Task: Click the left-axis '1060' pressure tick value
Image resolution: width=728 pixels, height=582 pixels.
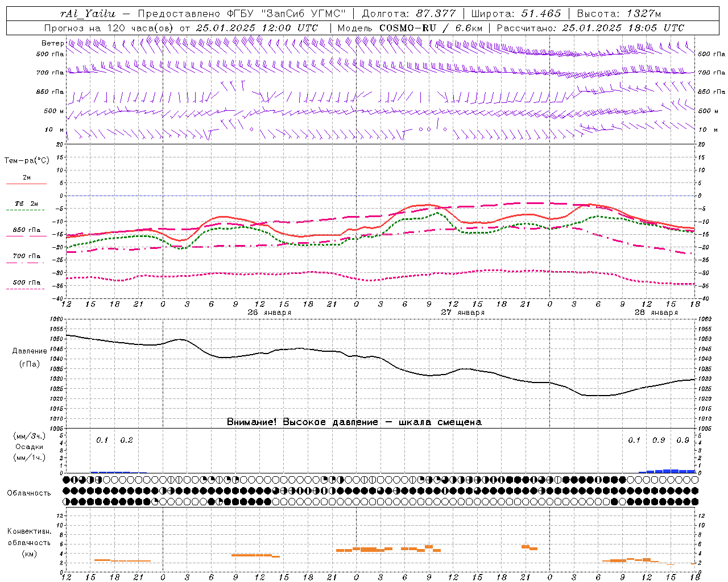Action: pyautogui.click(x=56, y=319)
